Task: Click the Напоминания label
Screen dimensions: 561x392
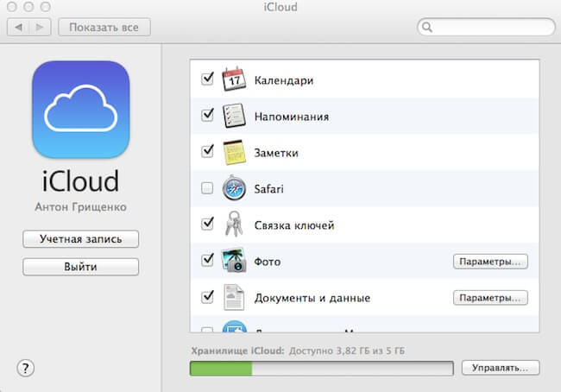Action: [x=292, y=117]
